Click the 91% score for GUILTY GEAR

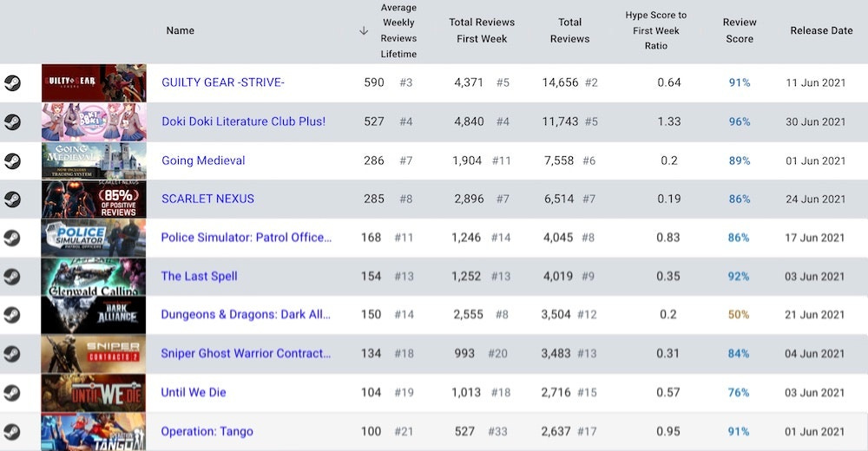click(x=740, y=82)
